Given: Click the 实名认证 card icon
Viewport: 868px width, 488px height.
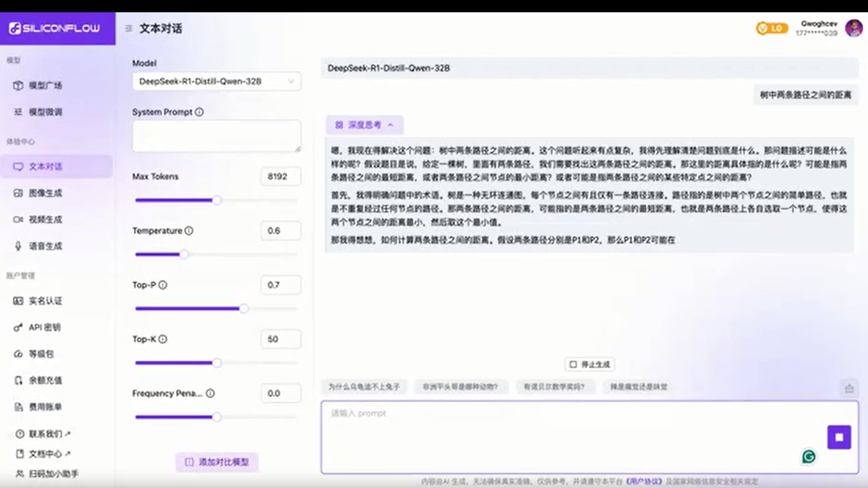Looking at the screenshot, I should (x=18, y=301).
